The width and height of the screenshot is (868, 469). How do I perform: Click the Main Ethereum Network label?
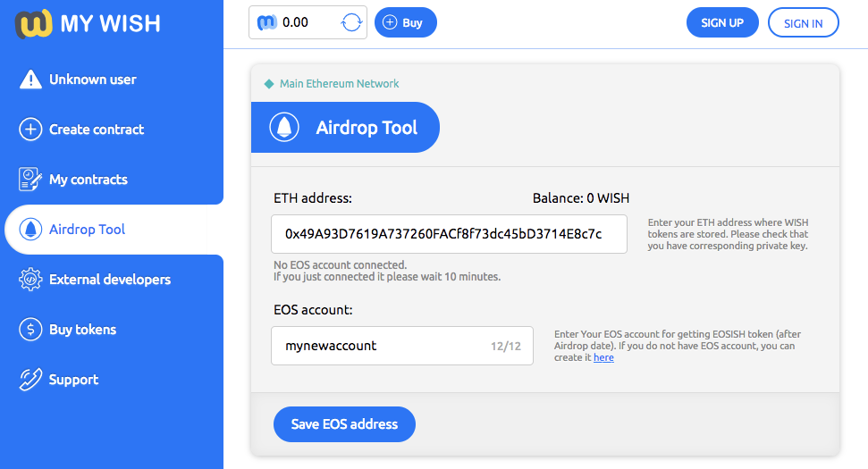coord(340,84)
